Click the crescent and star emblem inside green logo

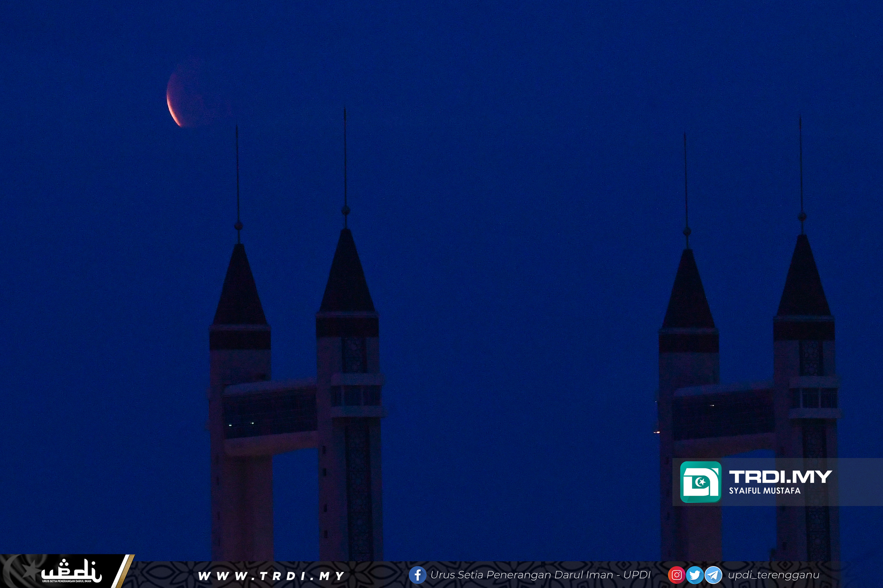[x=700, y=482]
